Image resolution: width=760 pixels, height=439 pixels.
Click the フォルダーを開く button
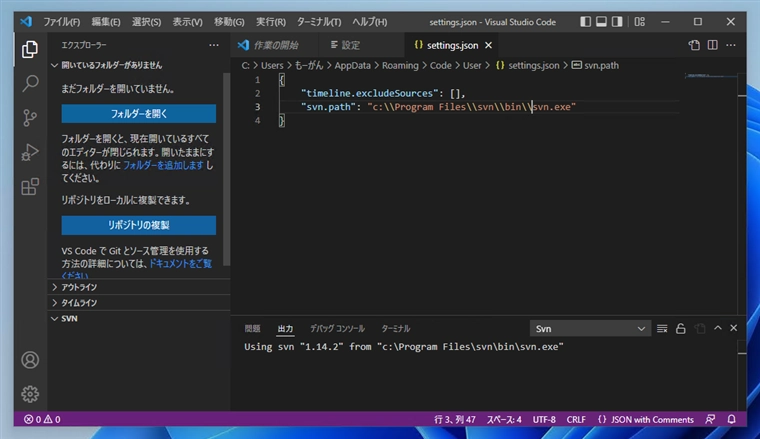point(139,113)
